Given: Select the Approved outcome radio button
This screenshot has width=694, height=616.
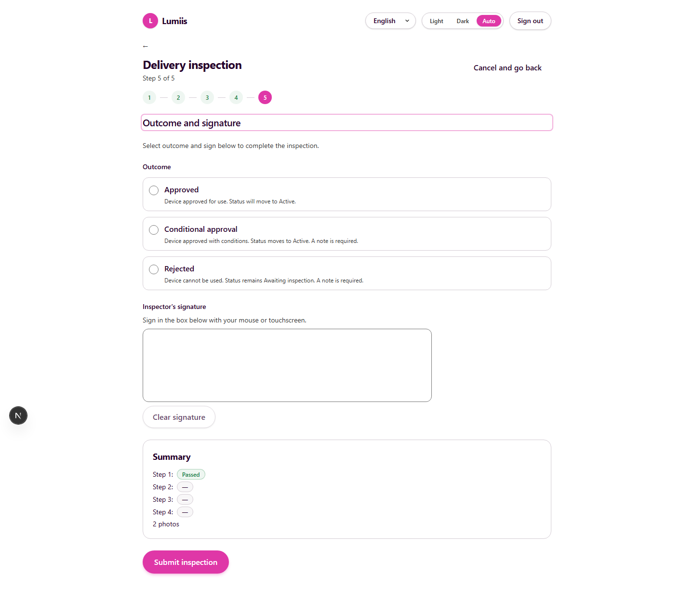Looking at the screenshot, I should (x=154, y=190).
